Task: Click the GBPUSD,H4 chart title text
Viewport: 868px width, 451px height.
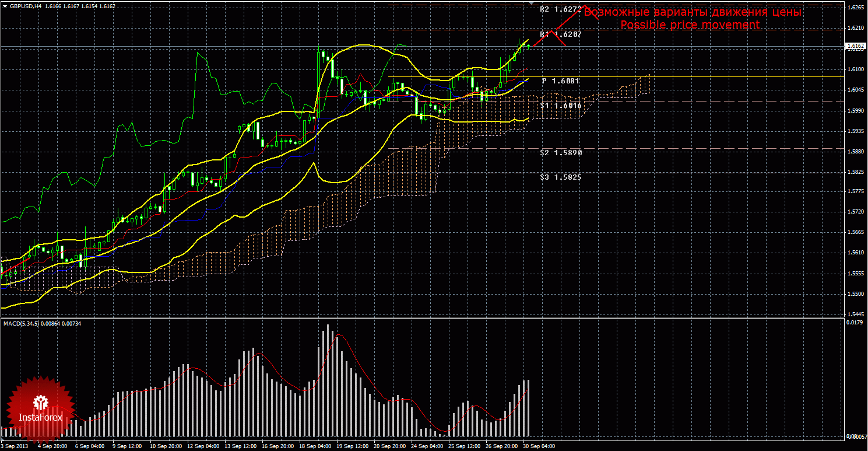Action: tap(25, 6)
